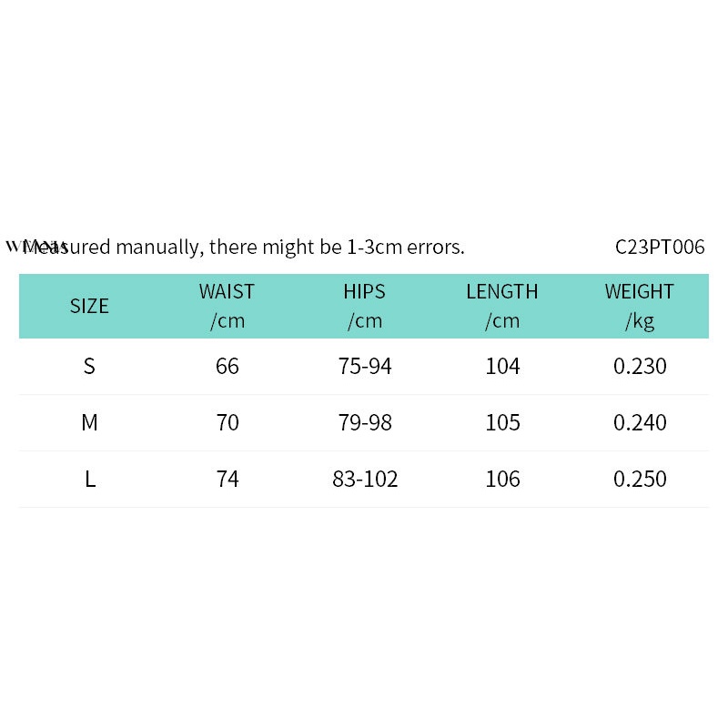Viewport: 728px width, 728px height.
Task: Click the SIZE column header
Action: [x=89, y=306]
